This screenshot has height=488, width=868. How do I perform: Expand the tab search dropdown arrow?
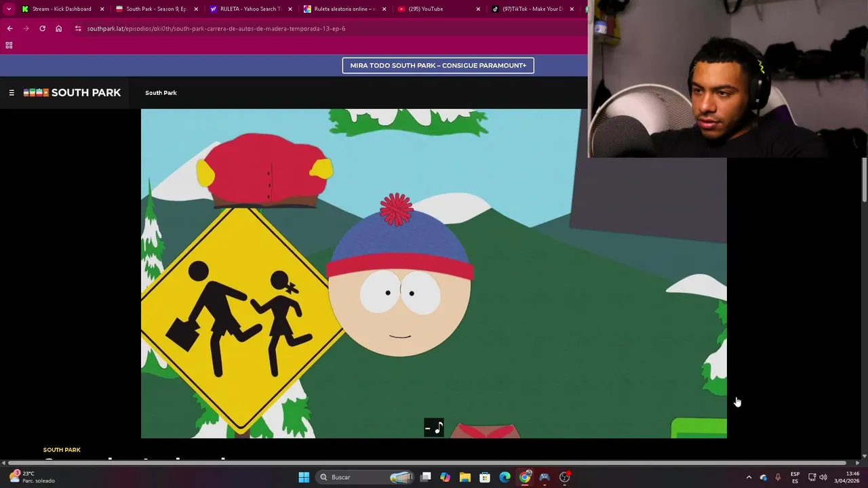tap(8, 9)
